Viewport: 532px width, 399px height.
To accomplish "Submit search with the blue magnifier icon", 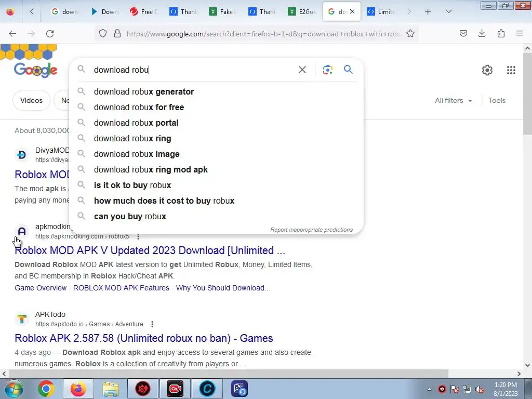I will 348,70.
